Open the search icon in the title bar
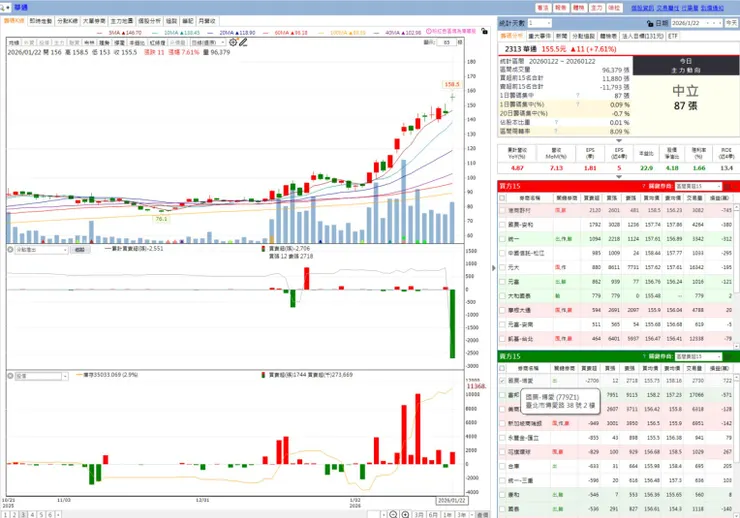 coord(3,8)
